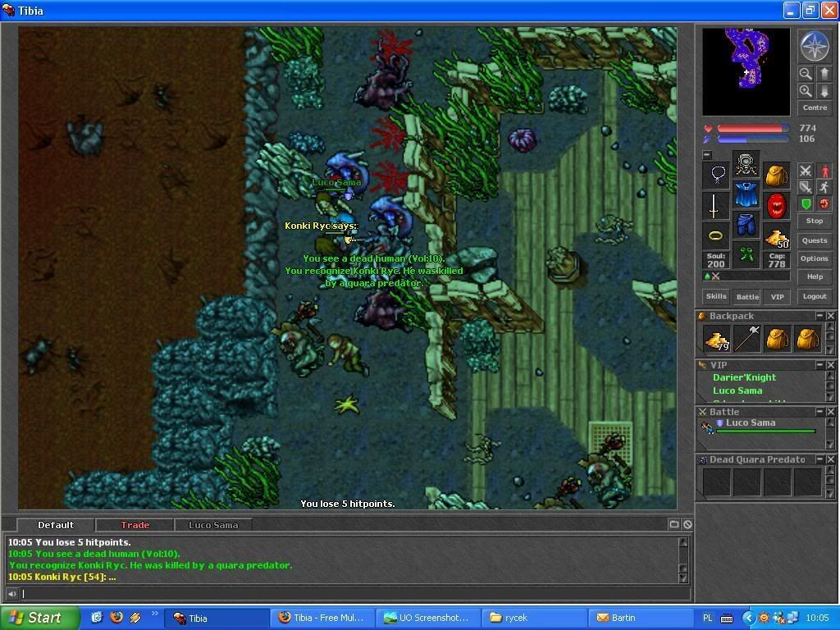The height and width of the screenshot is (630, 840).
Task: Switch to Tibia - Free Mul... taskbar window
Action: 322,618
